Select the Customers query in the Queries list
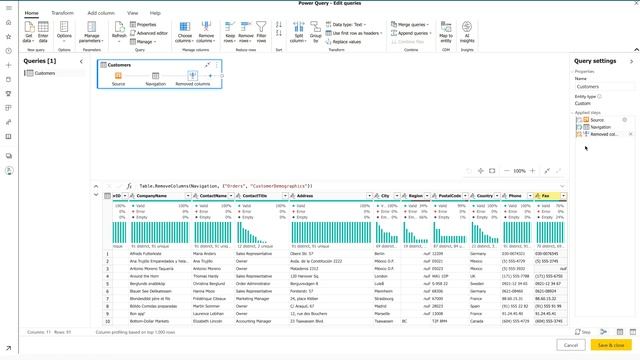The width and height of the screenshot is (640, 360). point(54,73)
